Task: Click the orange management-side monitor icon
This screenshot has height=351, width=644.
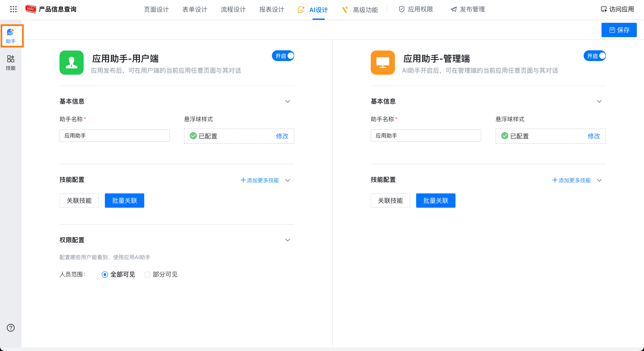Action: click(383, 63)
